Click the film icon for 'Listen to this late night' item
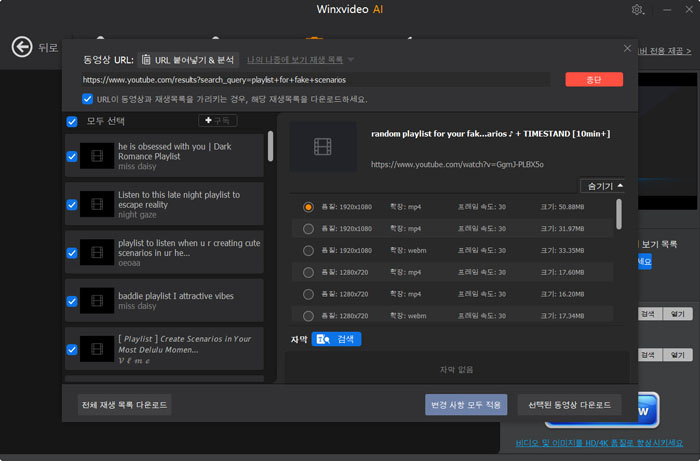The image size is (700, 461). click(96, 204)
